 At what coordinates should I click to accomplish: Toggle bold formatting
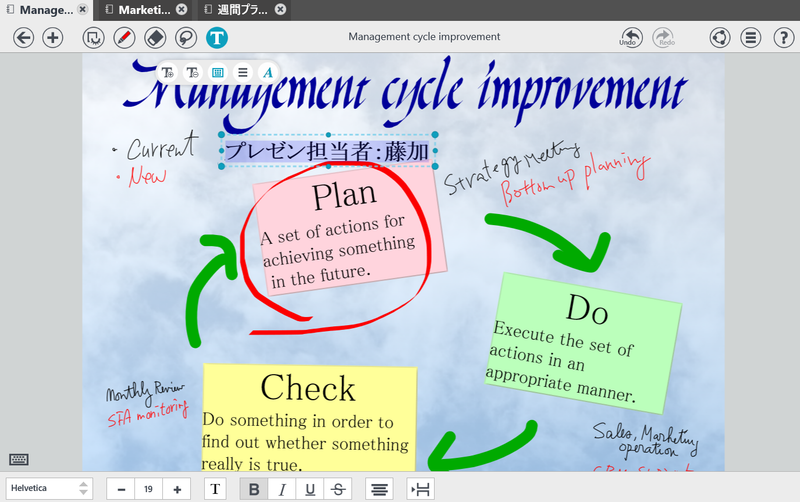point(253,489)
